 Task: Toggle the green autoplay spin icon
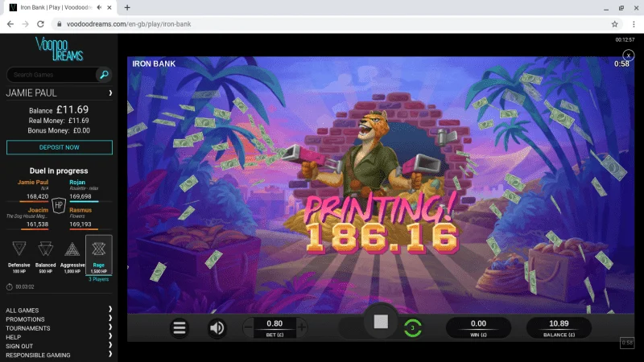(x=413, y=328)
